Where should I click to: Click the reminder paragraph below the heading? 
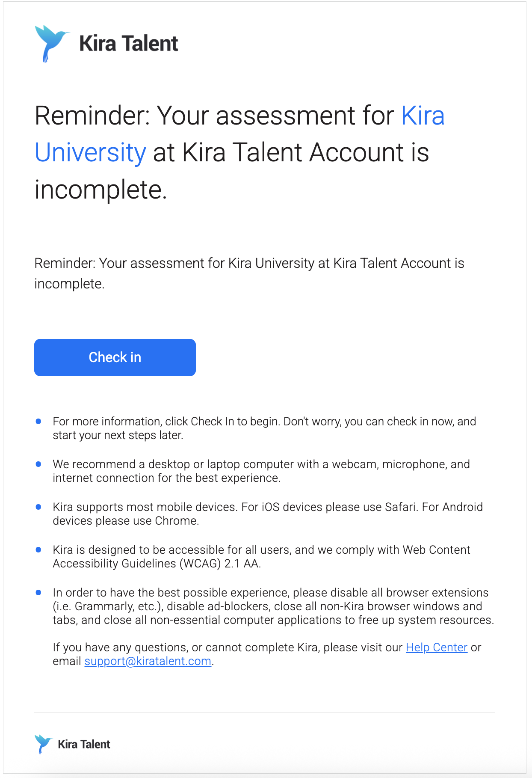pyautogui.click(x=249, y=273)
